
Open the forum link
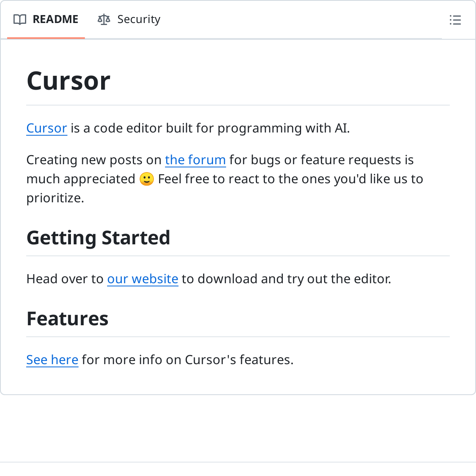click(195, 160)
